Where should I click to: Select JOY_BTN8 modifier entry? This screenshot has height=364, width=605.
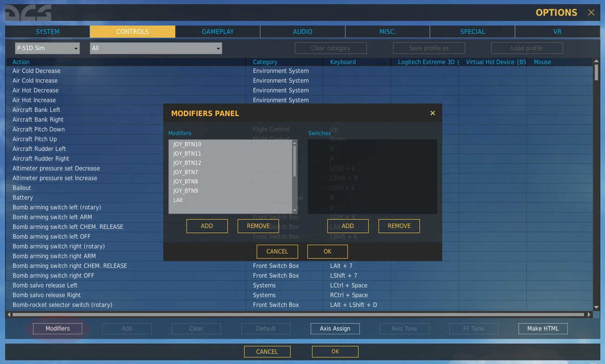pyautogui.click(x=231, y=181)
